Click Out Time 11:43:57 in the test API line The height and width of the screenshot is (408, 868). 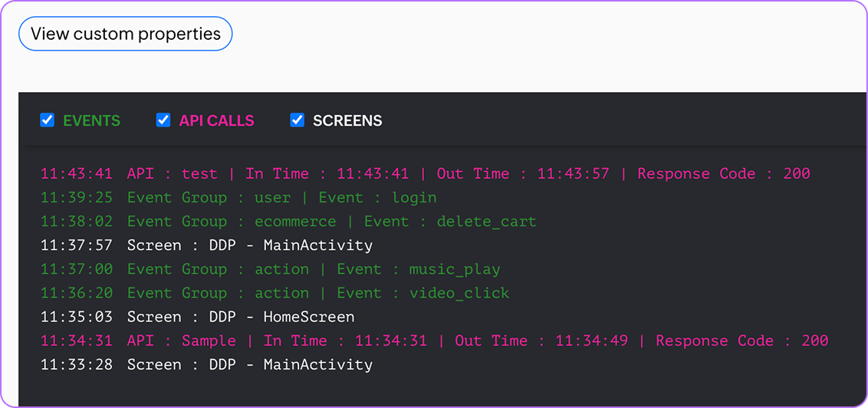click(523, 174)
